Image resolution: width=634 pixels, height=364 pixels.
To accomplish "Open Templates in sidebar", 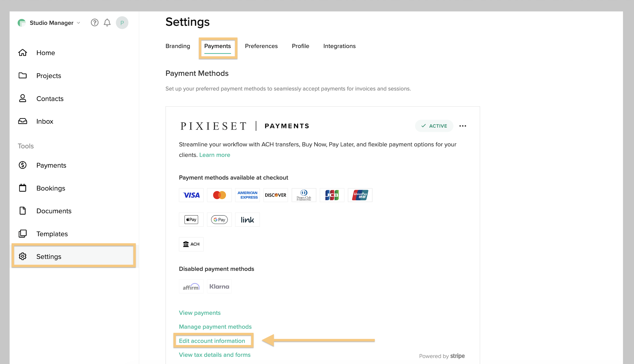I will (x=52, y=234).
